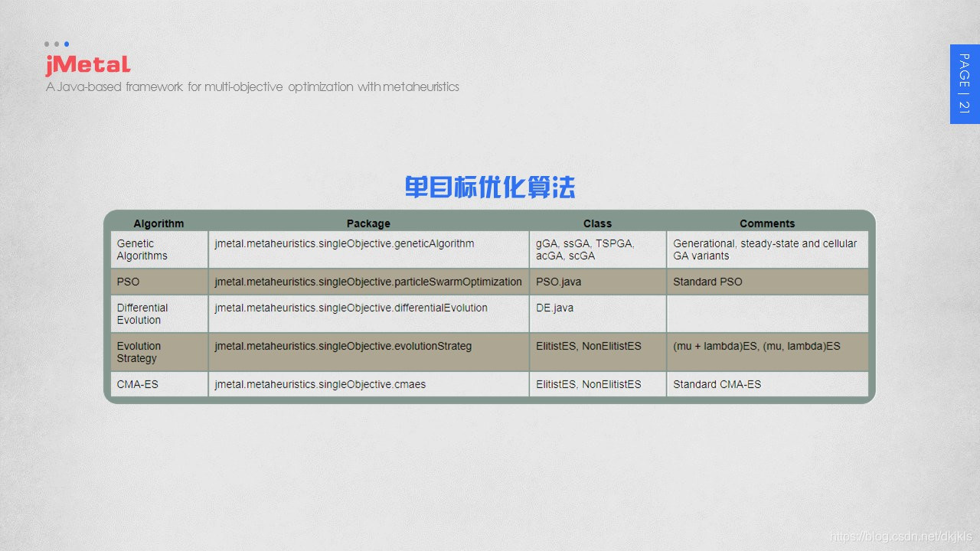Select the differentialEvolution package cell
The height and width of the screenshot is (551, 980).
click(368, 314)
